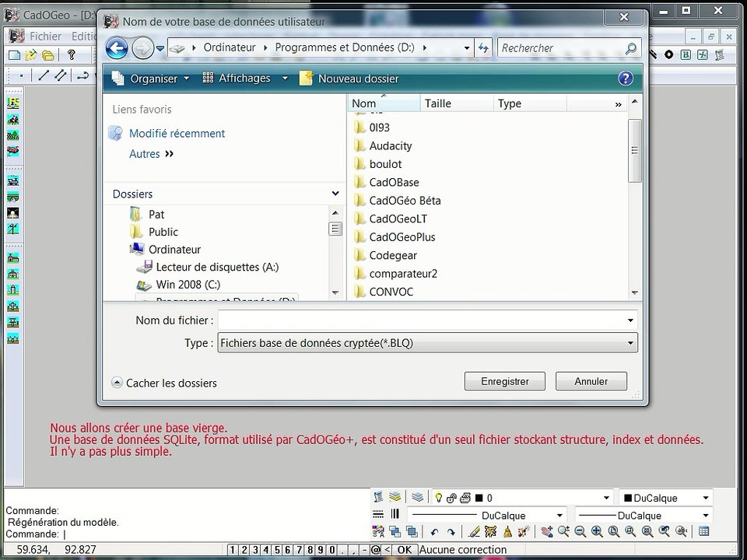Click the blue help button in dialog toolbar
Screen dimensions: 747x560
(x=626, y=78)
